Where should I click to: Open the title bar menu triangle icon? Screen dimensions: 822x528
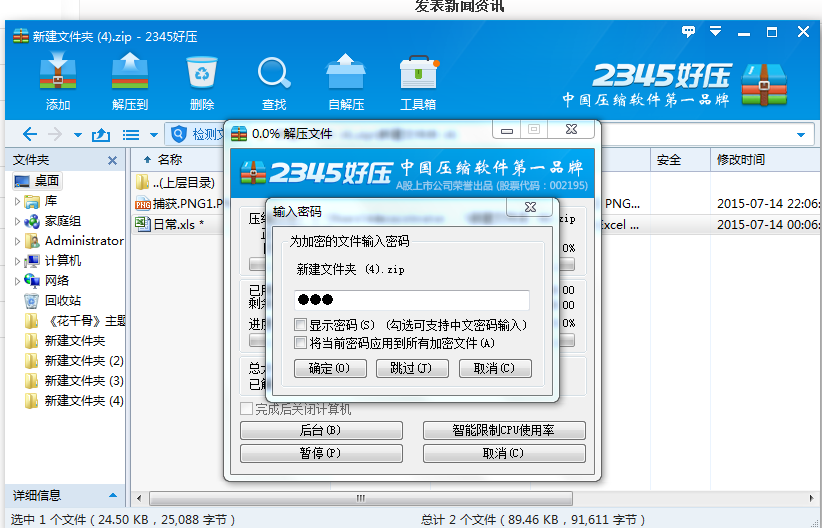pyautogui.click(x=716, y=31)
